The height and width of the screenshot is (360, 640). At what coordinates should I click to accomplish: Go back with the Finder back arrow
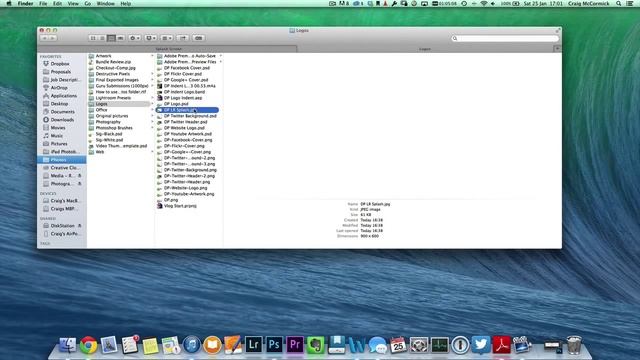click(44, 38)
